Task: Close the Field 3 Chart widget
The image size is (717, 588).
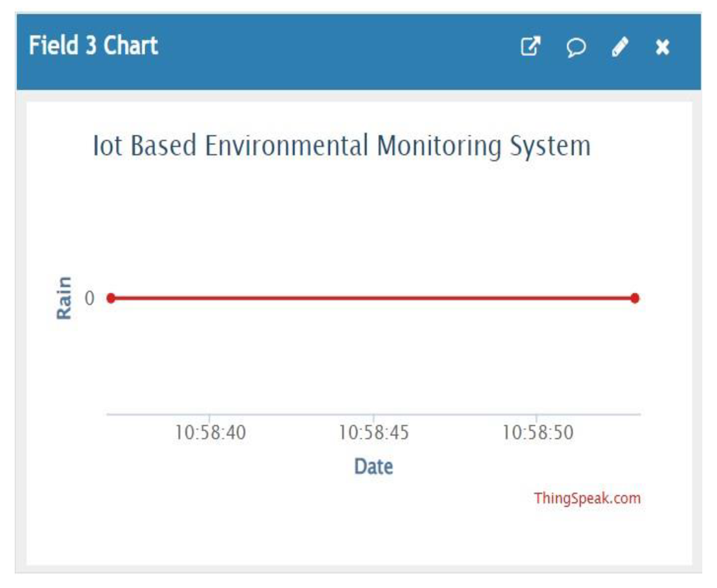Action: point(662,47)
